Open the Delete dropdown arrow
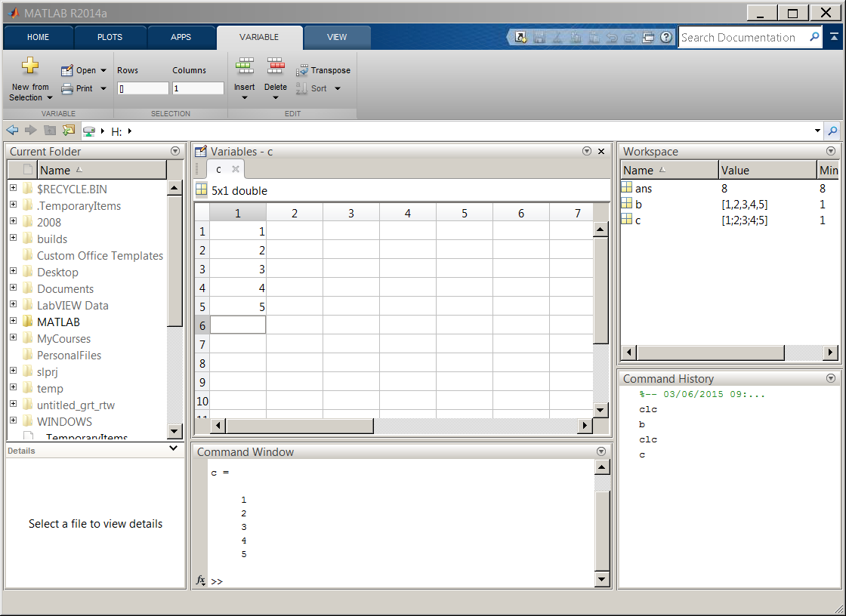Image resolution: width=846 pixels, height=616 pixels. pos(276,97)
